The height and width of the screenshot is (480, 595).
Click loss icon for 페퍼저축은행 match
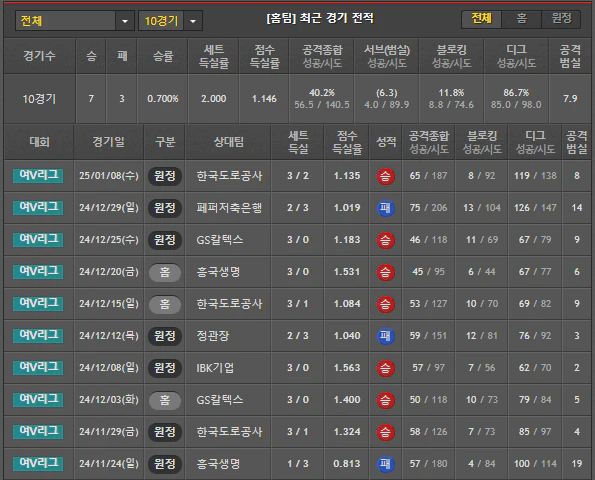coord(385,208)
